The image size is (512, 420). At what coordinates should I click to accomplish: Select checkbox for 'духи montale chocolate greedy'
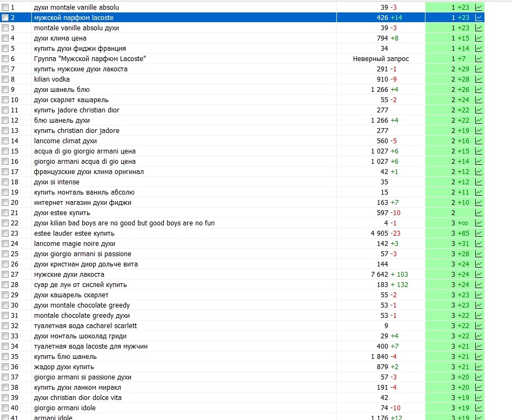coord(5,305)
